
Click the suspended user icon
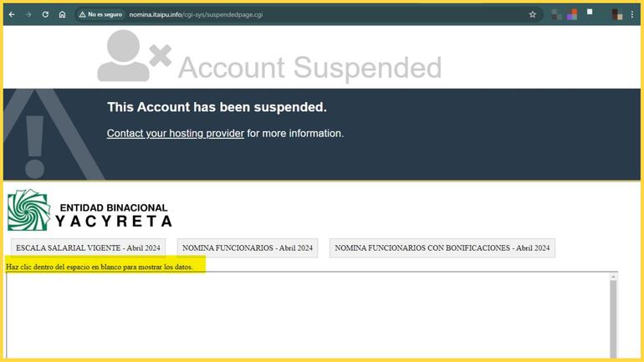[x=132, y=57]
